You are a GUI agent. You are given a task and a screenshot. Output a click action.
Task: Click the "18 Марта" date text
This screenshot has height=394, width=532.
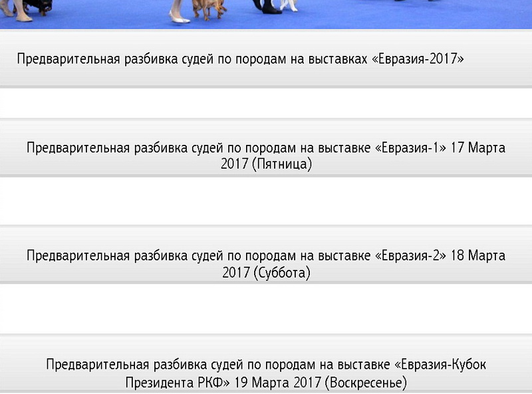tap(478, 256)
